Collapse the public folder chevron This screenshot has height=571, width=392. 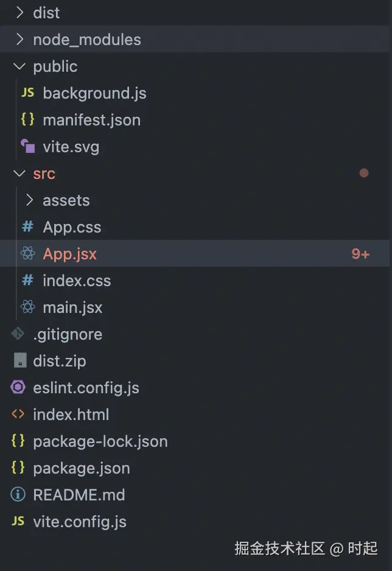[x=19, y=66]
